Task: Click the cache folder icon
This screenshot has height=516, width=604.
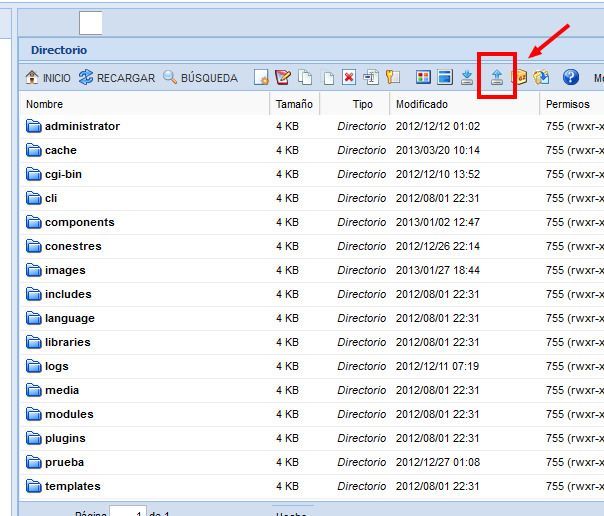Action: click(34, 150)
